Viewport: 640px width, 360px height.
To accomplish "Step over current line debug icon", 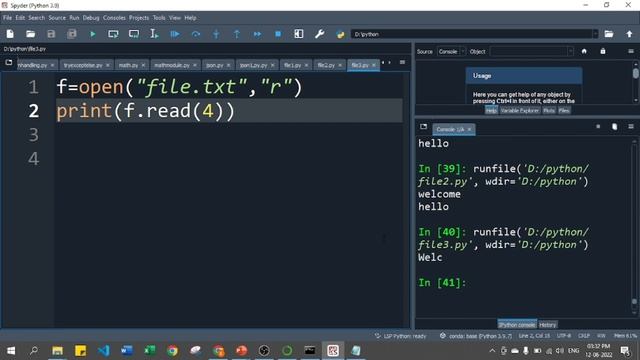I will pos(196,34).
